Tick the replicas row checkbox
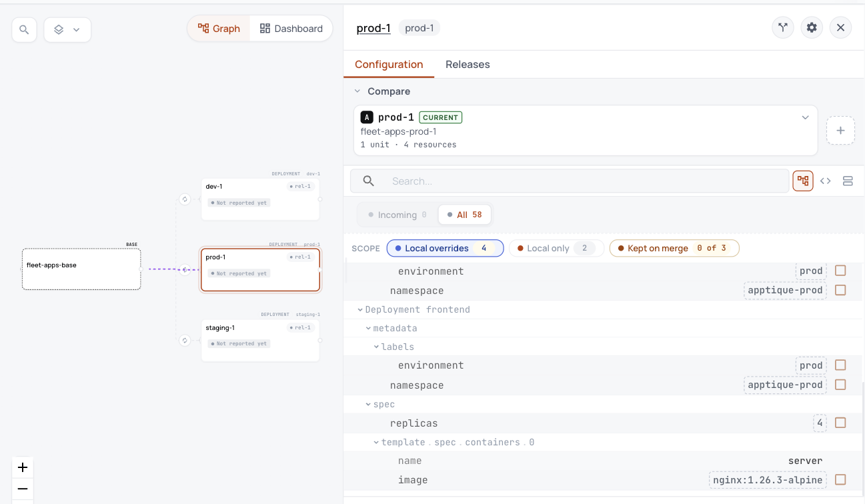Viewport: 865px width, 504px height. click(840, 423)
